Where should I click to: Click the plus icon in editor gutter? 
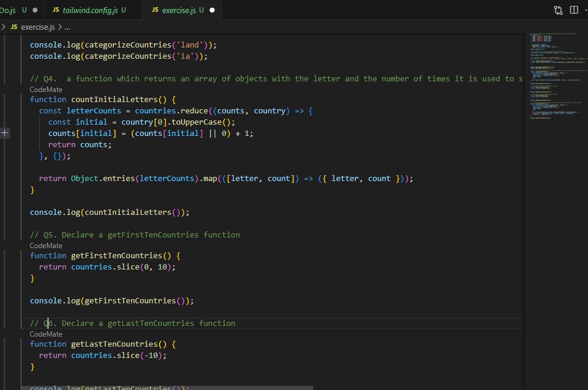coord(5,133)
